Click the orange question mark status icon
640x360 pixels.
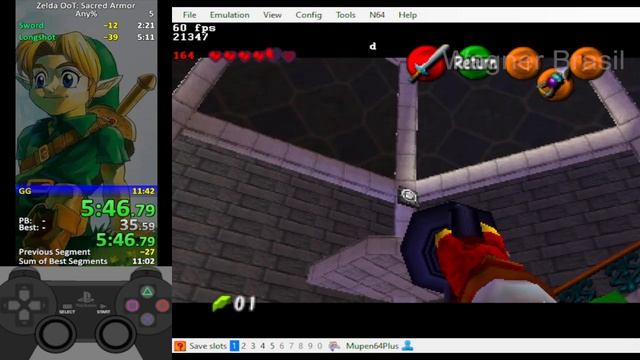click(180, 346)
